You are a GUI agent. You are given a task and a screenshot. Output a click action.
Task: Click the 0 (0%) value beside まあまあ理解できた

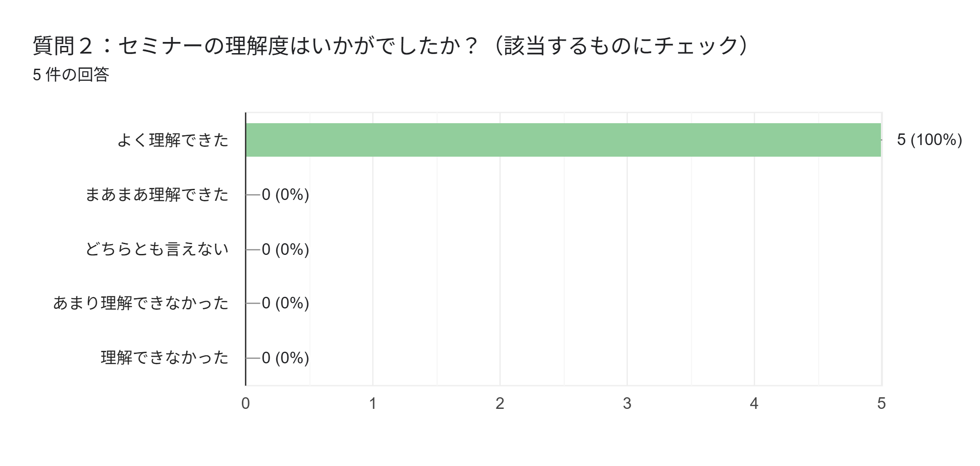285,195
